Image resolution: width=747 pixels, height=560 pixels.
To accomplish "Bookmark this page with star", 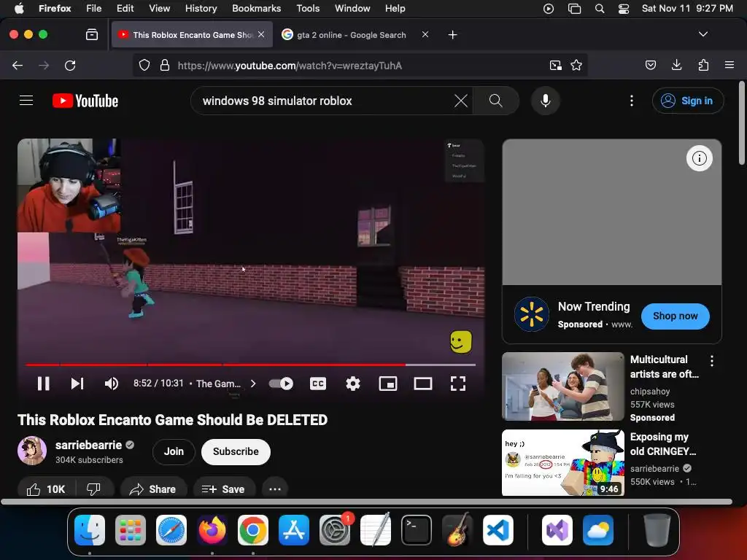I will point(576,65).
